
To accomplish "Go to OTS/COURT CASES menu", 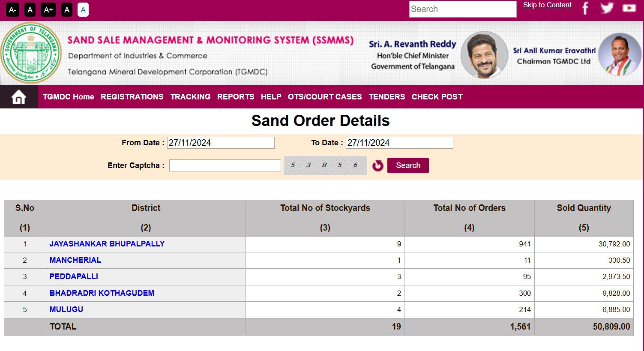I will tap(325, 97).
